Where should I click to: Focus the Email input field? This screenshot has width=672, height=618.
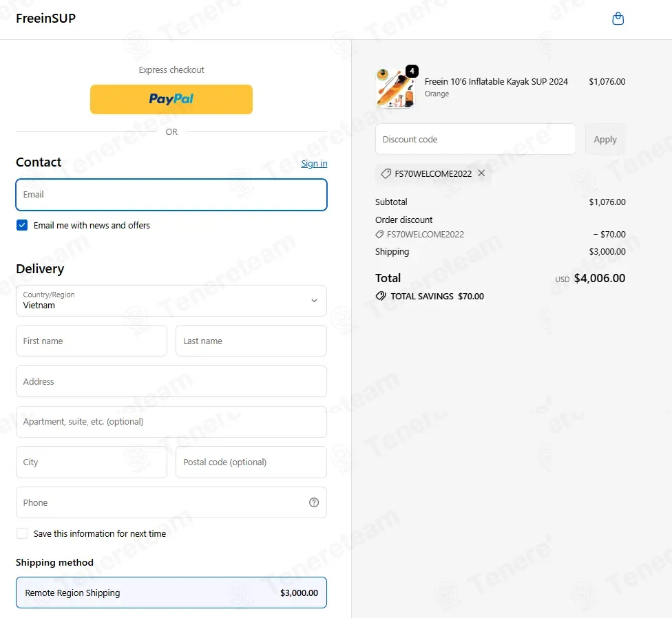click(x=171, y=195)
